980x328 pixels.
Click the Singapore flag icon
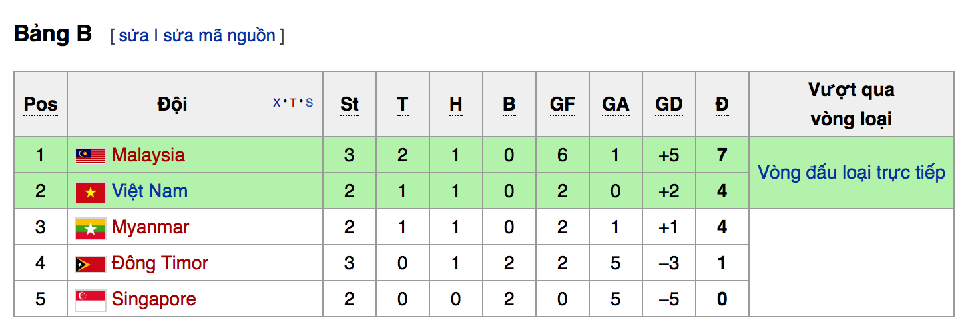coord(91,300)
